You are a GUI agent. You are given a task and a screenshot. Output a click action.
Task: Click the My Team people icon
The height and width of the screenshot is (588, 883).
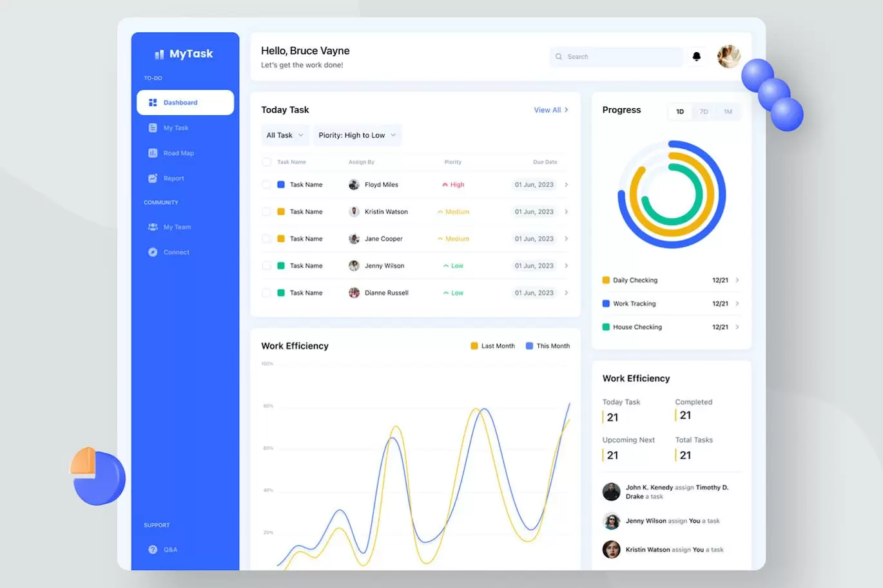153,227
